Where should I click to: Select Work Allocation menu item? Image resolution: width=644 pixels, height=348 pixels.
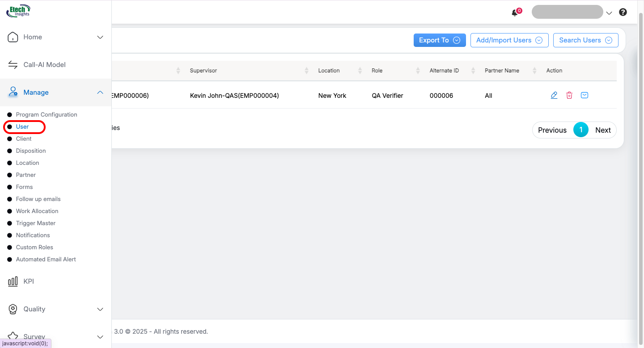click(37, 211)
